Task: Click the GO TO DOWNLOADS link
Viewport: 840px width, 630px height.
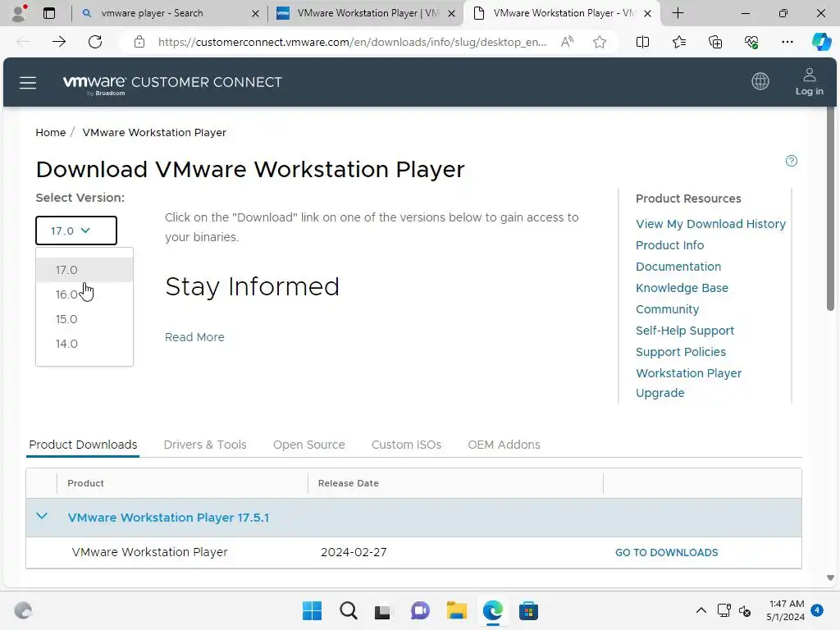Action: tap(666, 552)
